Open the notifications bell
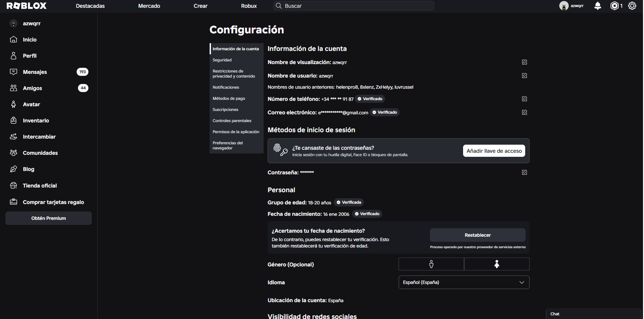 [x=598, y=6]
